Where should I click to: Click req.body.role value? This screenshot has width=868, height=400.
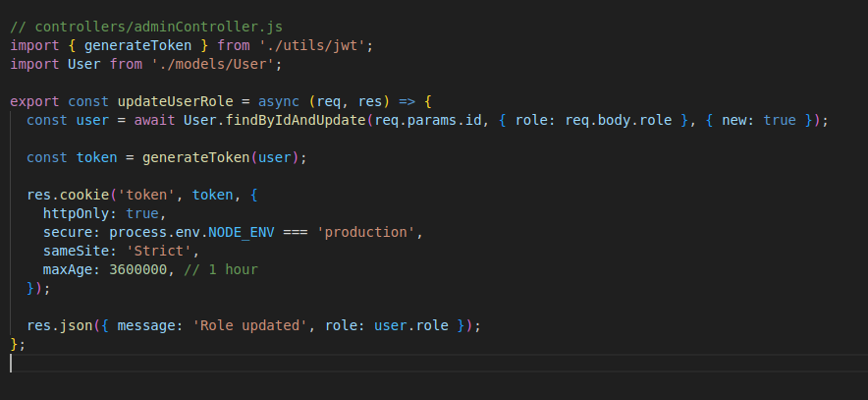[619, 120]
